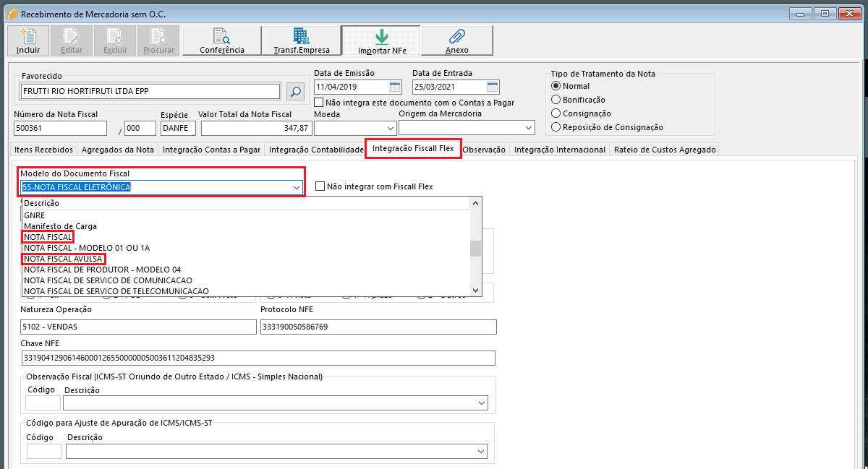Click the Incluir toolbar button

click(28, 41)
